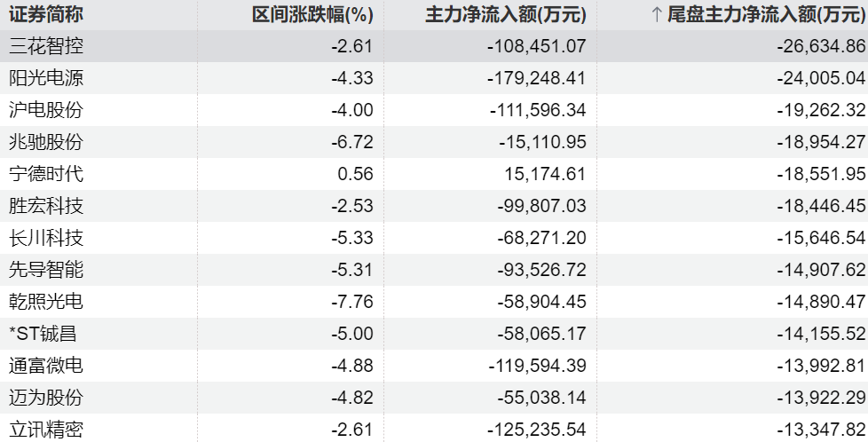The height and width of the screenshot is (442, 868).
Task: Choose 先导智能 in the list
Action: (x=46, y=270)
